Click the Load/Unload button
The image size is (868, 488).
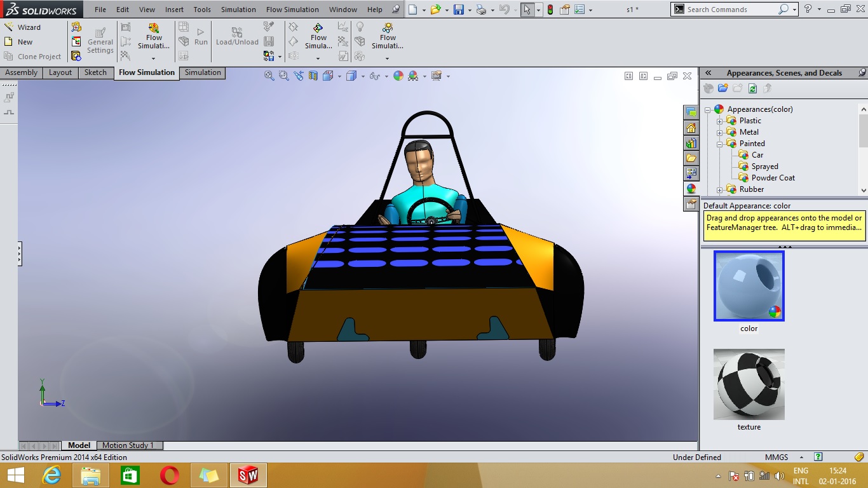237,37
